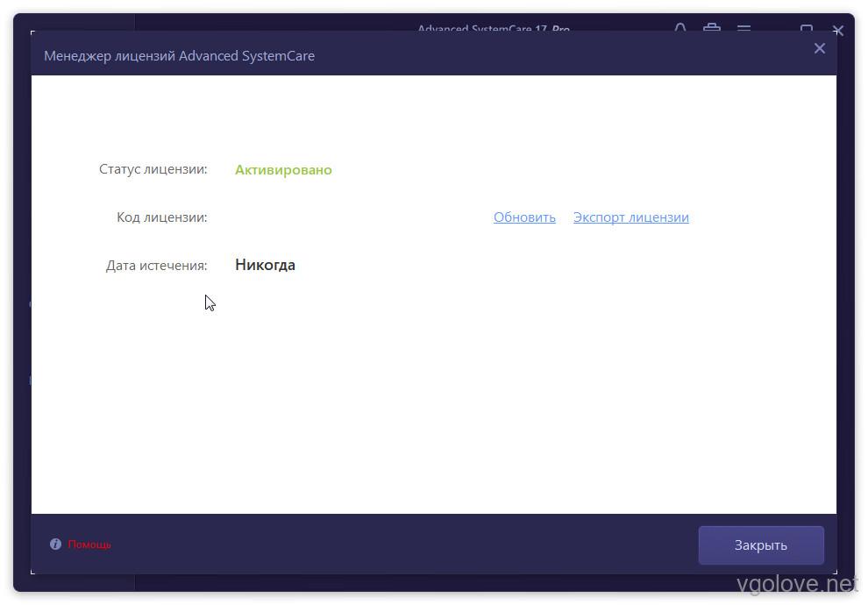Close the Advanced SystemCare main window
Image resolution: width=868 pixels, height=605 pixels.
coord(838,29)
